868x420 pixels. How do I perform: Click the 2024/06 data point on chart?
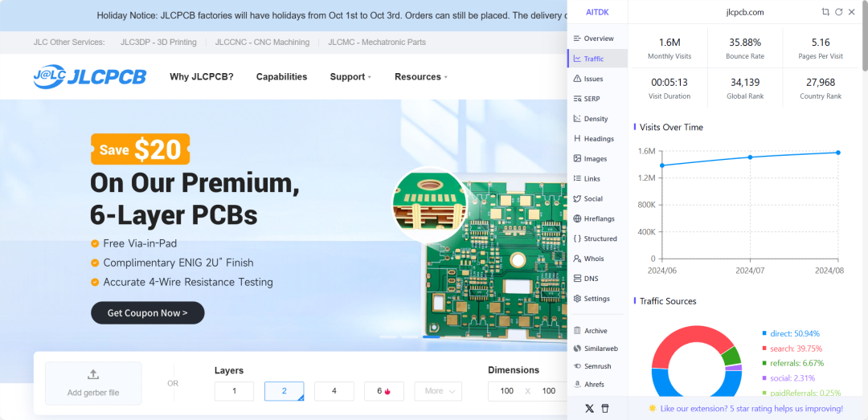pos(662,165)
